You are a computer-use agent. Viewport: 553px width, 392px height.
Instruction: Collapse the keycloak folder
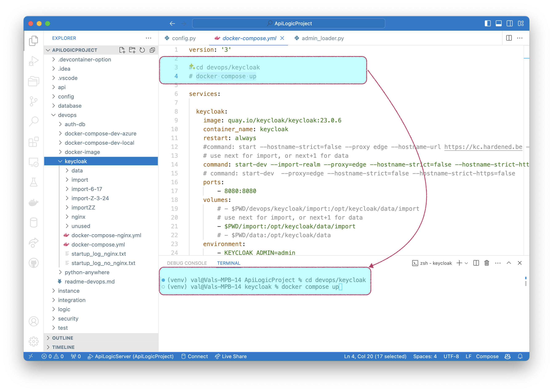coord(101,161)
